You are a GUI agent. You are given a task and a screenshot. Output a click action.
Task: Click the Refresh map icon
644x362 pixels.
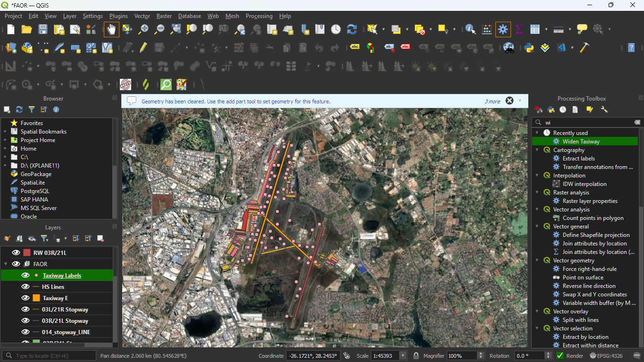coord(352,29)
